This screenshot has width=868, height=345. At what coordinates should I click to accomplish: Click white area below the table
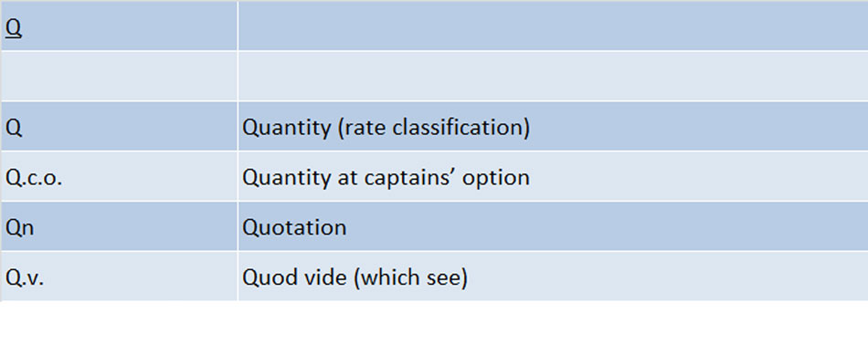(x=434, y=323)
